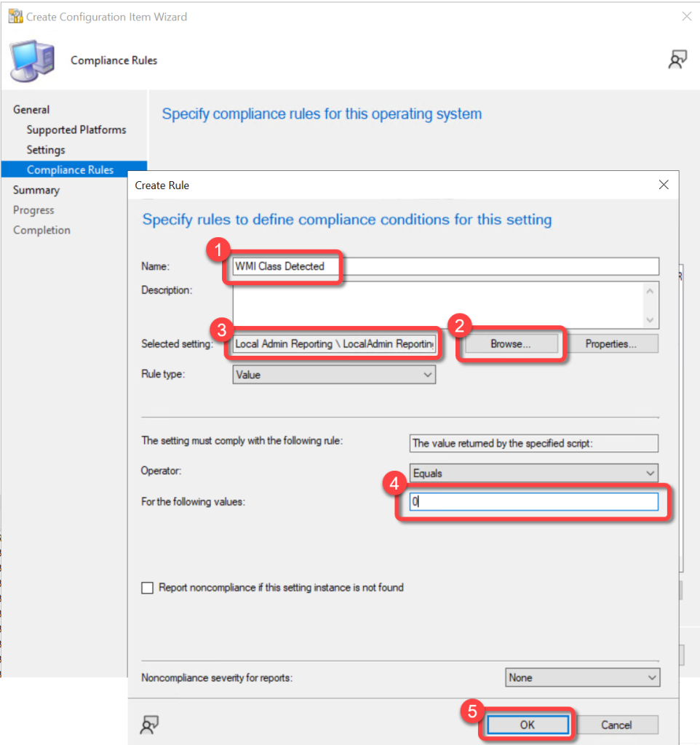This screenshot has height=745, width=700.
Task: Click the Name field containing WMI Class Detected
Action: pyautogui.click(x=445, y=266)
